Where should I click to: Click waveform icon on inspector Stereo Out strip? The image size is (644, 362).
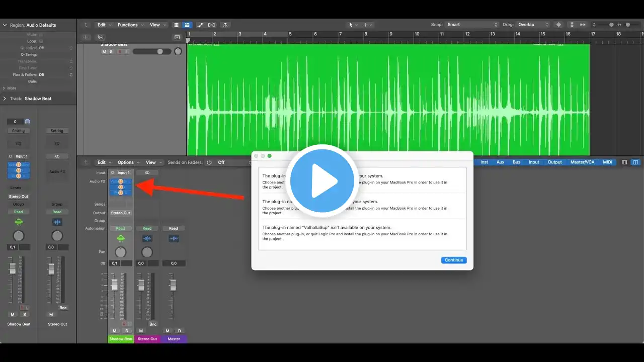point(57,222)
